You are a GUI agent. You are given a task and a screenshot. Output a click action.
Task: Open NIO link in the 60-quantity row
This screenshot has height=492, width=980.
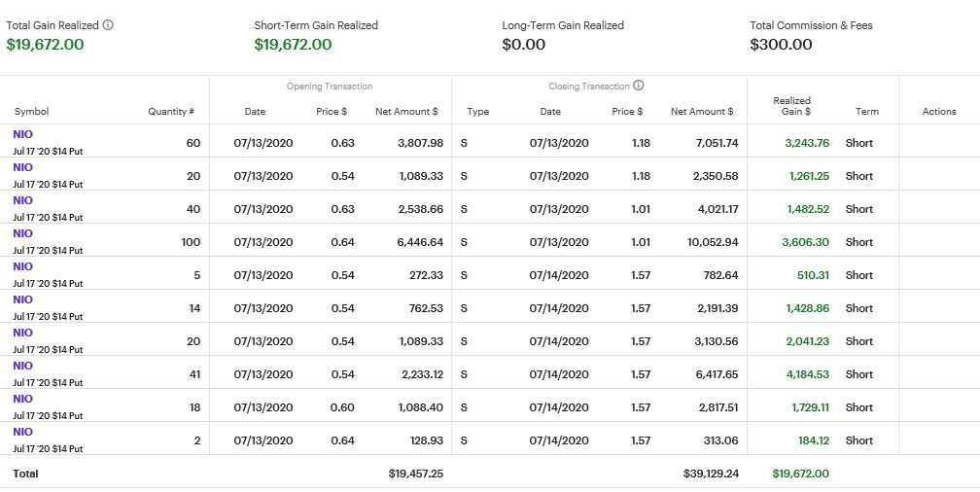(22, 134)
